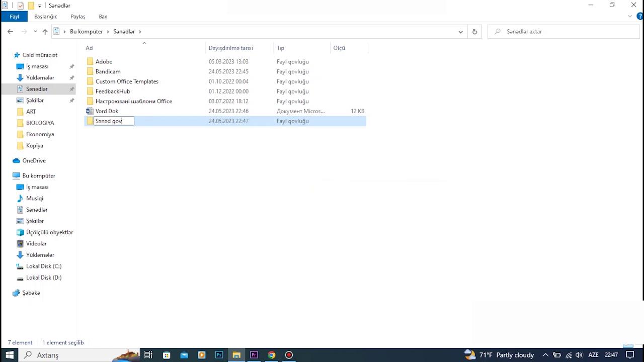Viewport: 644px width, 362px height.
Task: Open the weather widget showing 71°F
Action: [x=499, y=355]
